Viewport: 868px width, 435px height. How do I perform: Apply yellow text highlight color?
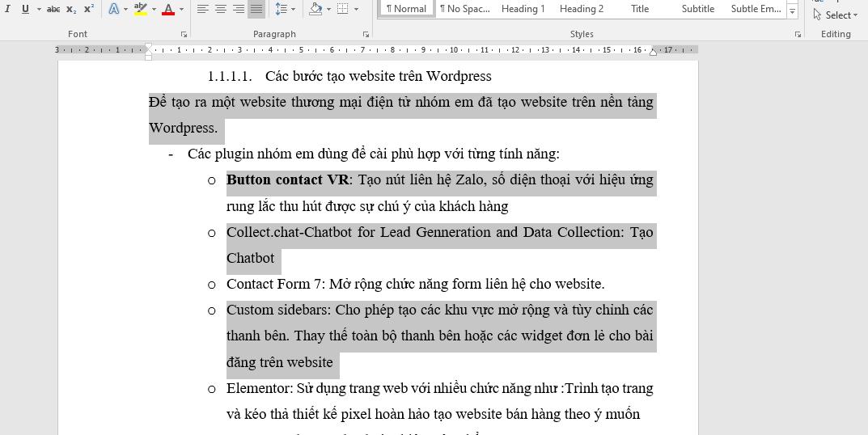click(141, 9)
